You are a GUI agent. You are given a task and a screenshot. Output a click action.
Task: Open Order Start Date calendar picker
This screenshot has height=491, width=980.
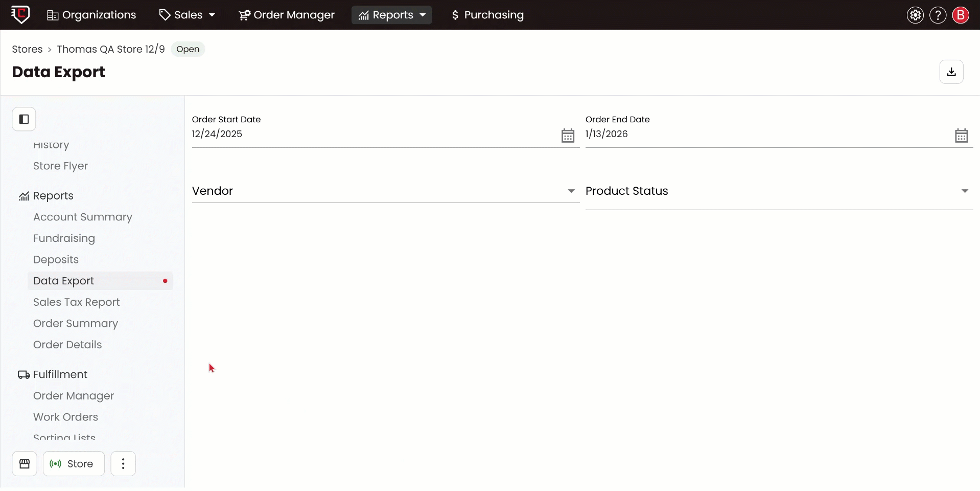tap(568, 136)
